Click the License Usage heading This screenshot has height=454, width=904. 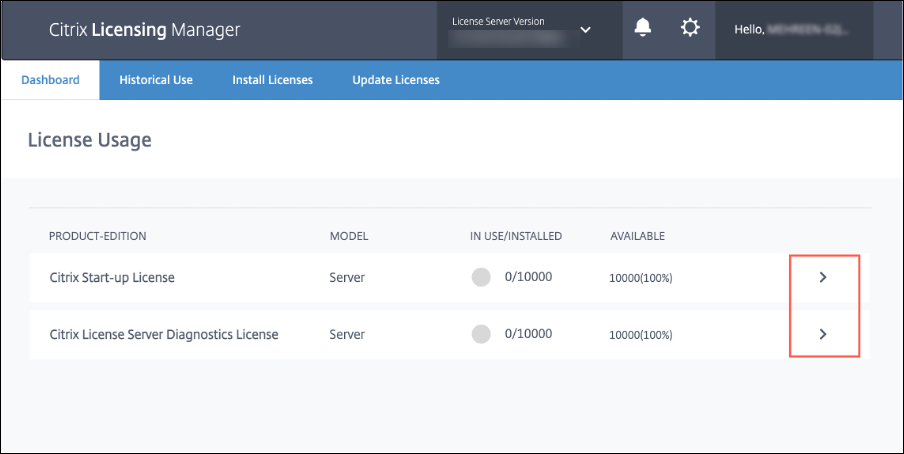(89, 140)
